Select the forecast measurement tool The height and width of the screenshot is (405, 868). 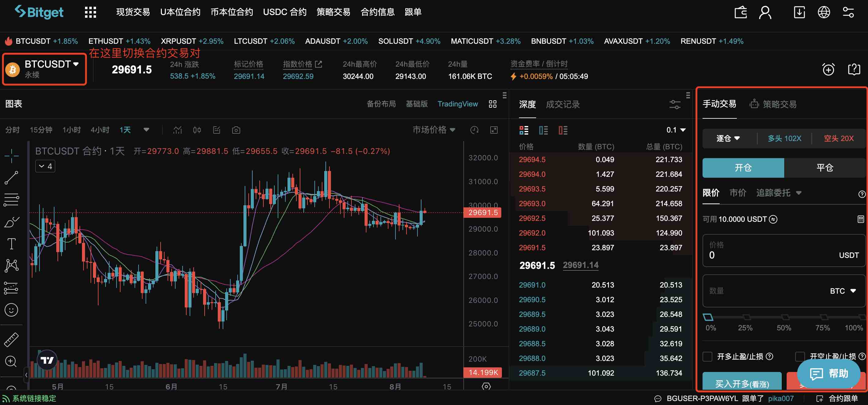coord(11,288)
